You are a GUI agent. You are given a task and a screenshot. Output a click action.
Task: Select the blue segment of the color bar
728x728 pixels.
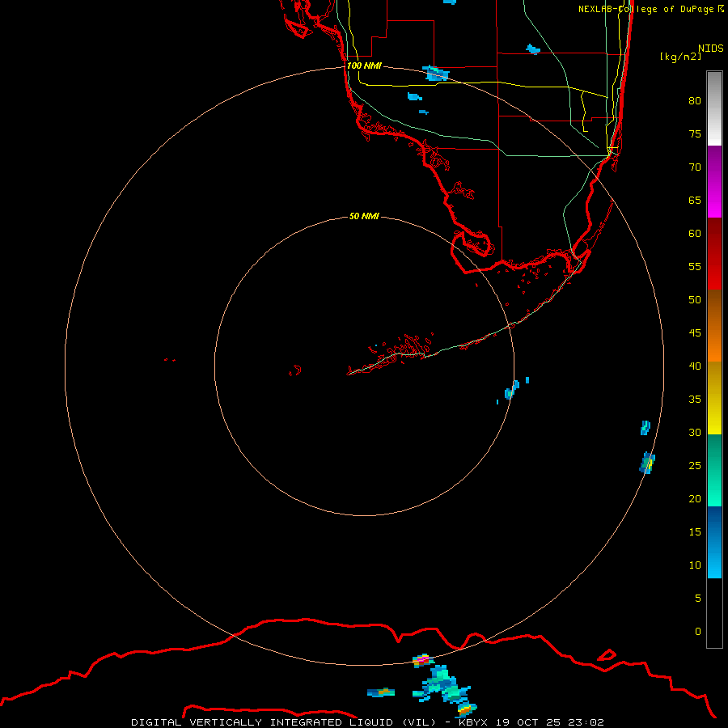714,542
